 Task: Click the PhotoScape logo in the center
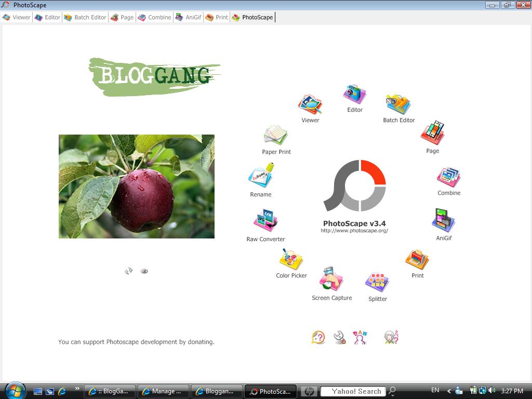(x=354, y=185)
